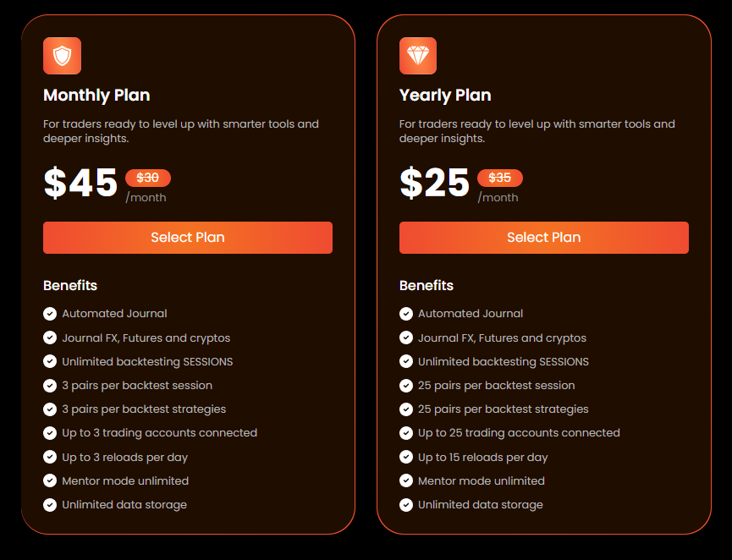The width and height of the screenshot is (732, 560).
Task: Click the $35 strikethrough price badge
Action: (500, 178)
